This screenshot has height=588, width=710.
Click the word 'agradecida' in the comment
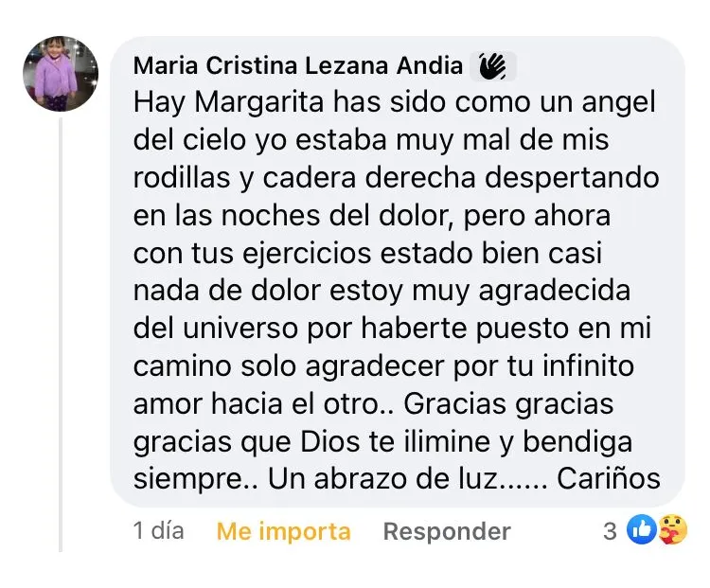555,292
